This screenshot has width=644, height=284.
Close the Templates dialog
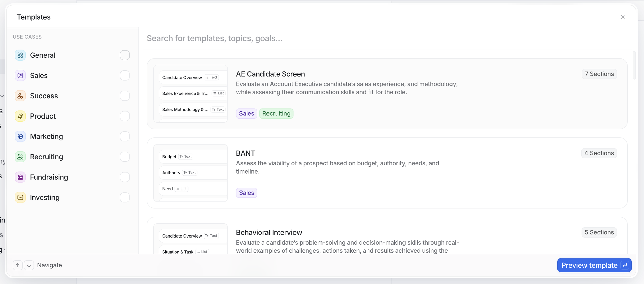pyautogui.click(x=623, y=17)
